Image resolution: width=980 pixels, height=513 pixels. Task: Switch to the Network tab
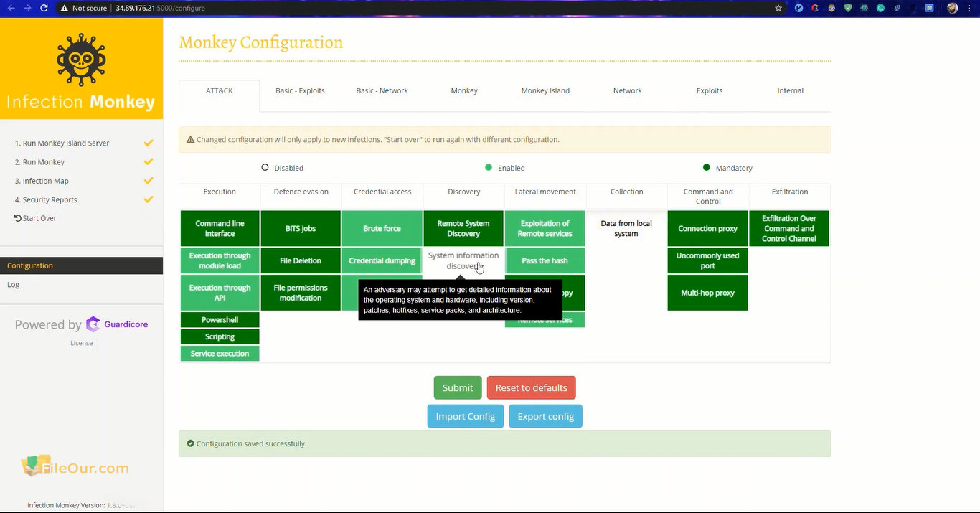[627, 91]
